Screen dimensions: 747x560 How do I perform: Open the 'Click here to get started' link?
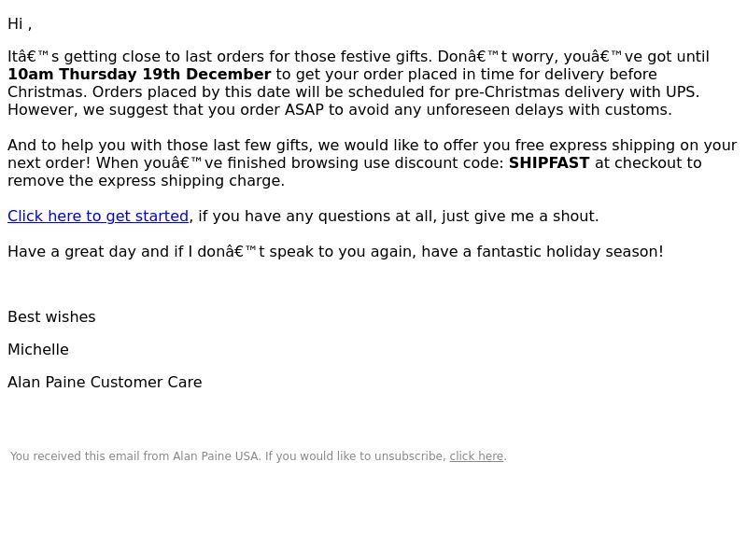[98, 217]
